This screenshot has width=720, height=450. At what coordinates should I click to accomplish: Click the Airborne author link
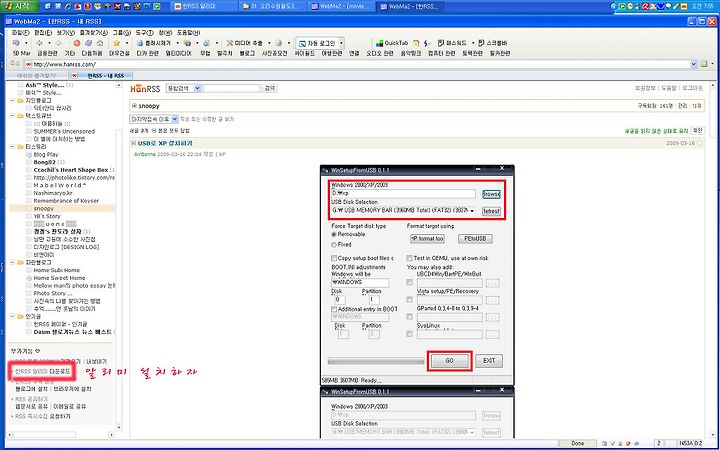(x=145, y=154)
